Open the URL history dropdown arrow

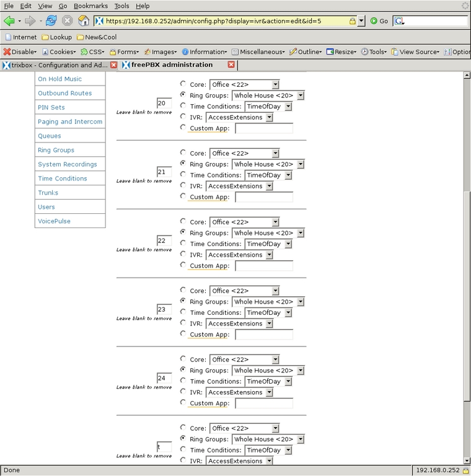tap(361, 20)
